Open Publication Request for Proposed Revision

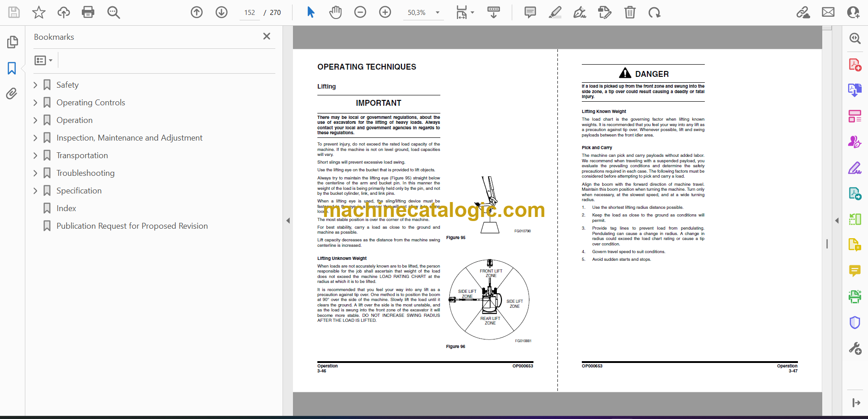(x=132, y=226)
